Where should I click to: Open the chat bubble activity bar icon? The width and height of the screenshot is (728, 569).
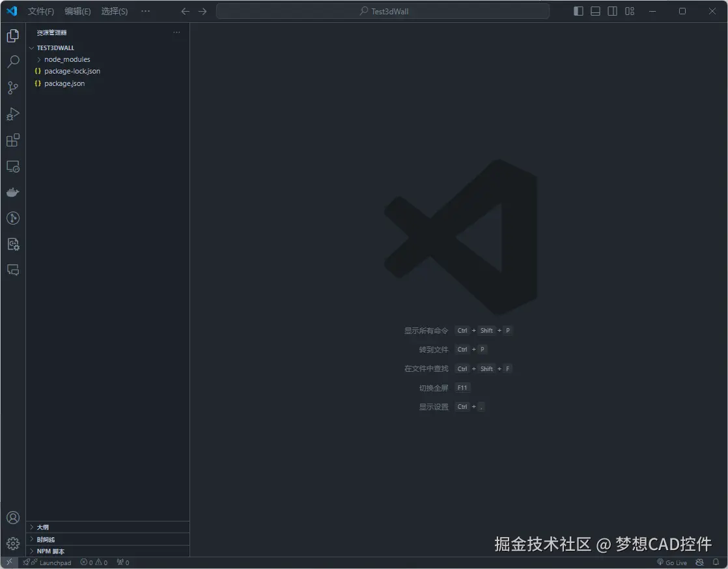tap(13, 270)
